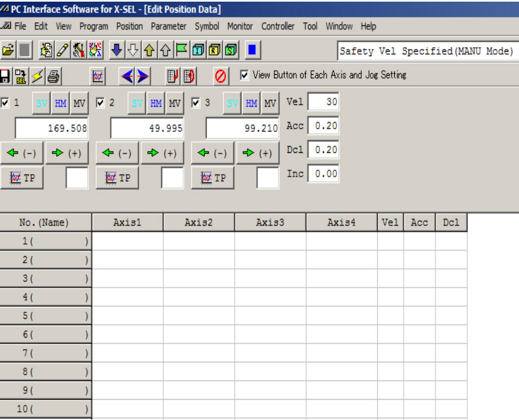Uncheck the axis 1 checkbox
The width and height of the screenshot is (519, 420).
[5, 102]
